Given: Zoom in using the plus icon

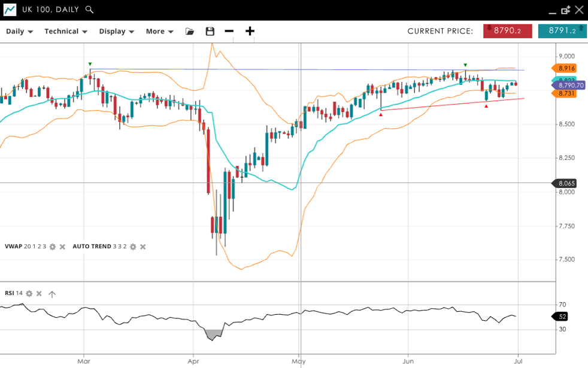Looking at the screenshot, I should click(250, 31).
